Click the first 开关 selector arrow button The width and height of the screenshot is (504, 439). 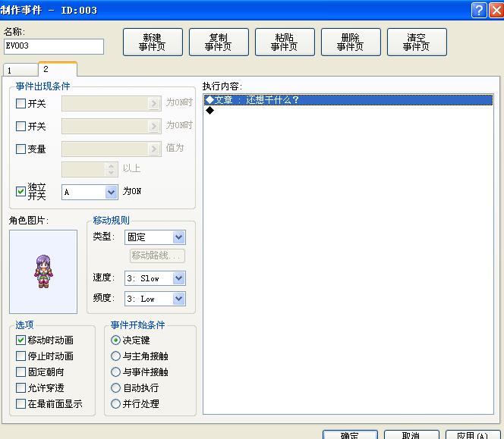[154, 103]
